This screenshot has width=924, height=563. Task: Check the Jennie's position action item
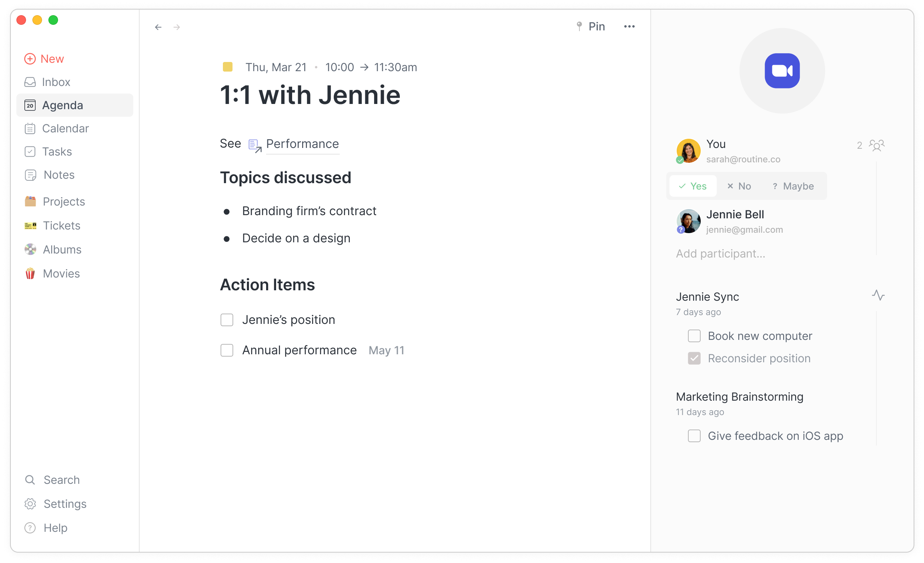227,320
